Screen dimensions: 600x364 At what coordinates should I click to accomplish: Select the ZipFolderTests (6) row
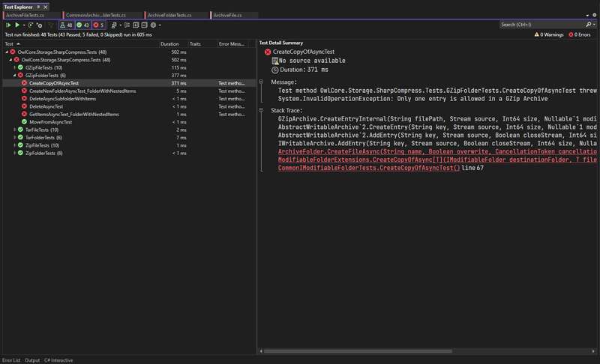(x=129, y=153)
